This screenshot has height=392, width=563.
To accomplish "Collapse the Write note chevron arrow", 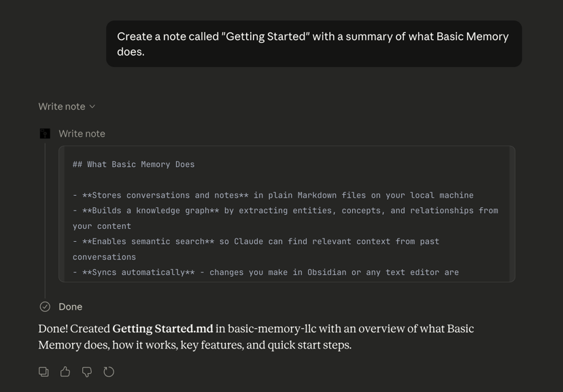I will (92, 107).
